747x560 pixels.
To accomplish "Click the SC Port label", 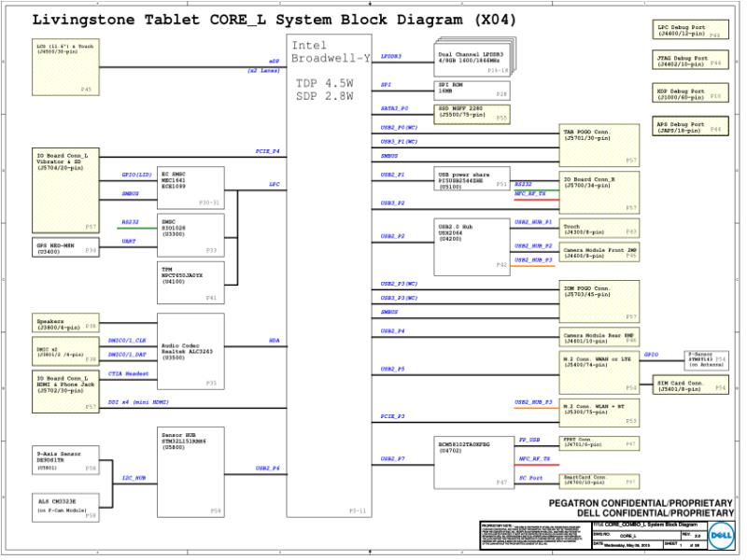I will click(x=530, y=478).
